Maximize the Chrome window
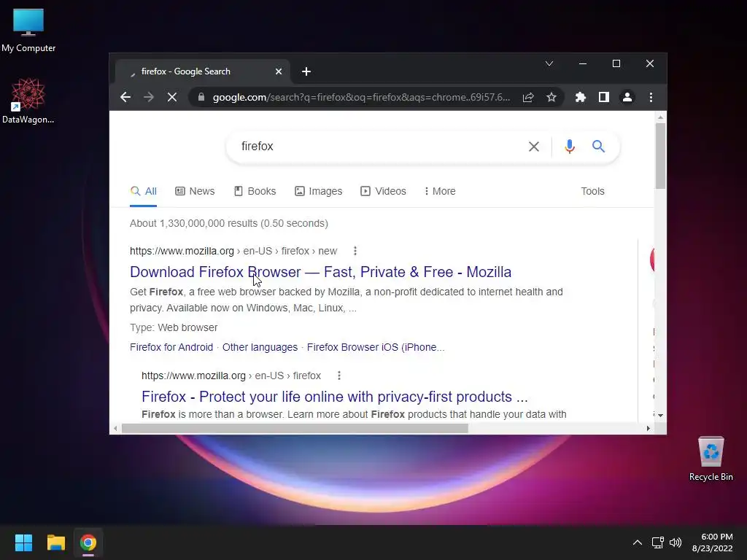The width and height of the screenshot is (747, 560). [616, 63]
